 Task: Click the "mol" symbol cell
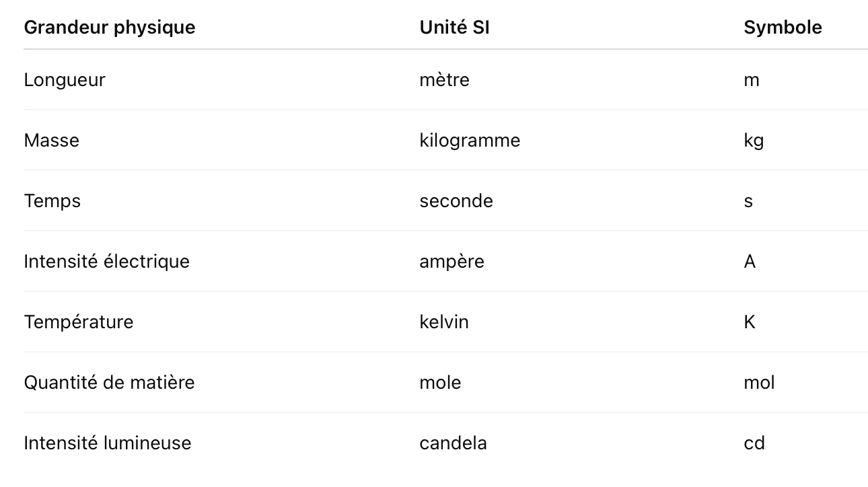(x=759, y=383)
